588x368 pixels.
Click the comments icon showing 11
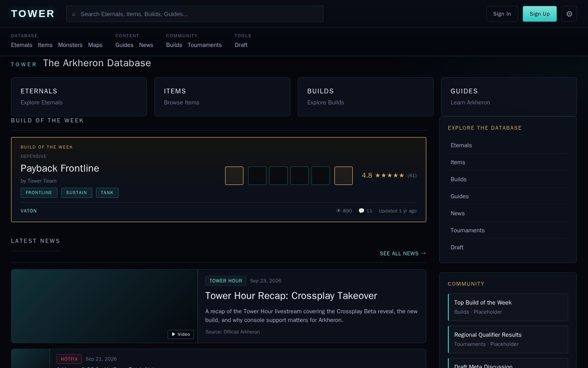tap(362, 211)
